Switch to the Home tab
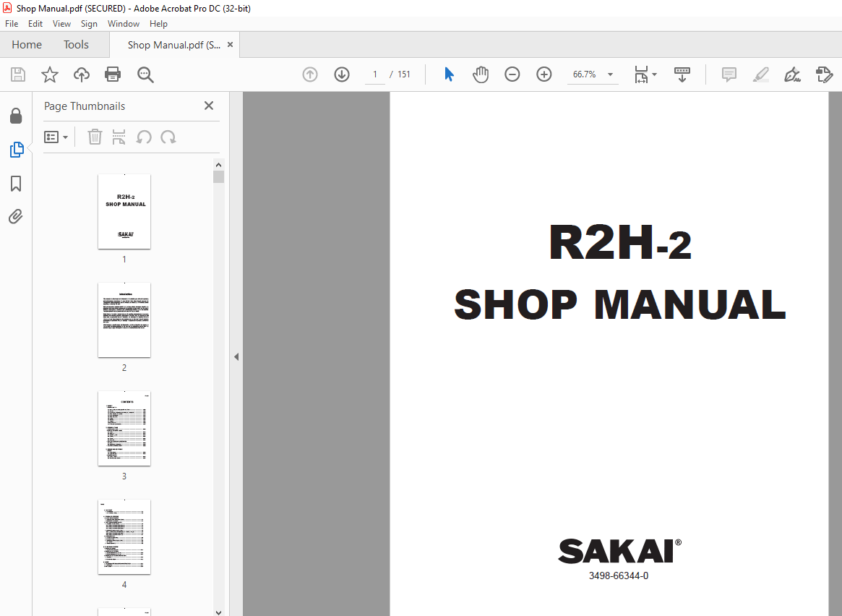 (27, 45)
